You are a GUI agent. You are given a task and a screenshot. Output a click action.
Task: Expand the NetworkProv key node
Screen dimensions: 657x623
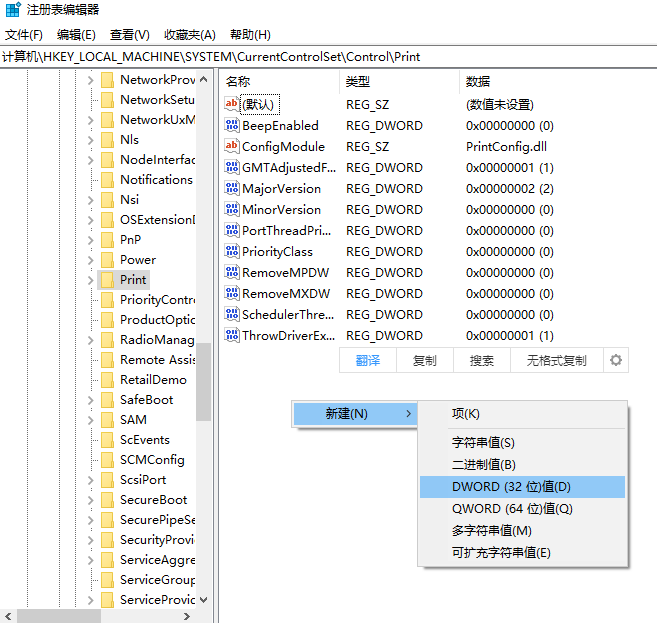click(91, 80)
